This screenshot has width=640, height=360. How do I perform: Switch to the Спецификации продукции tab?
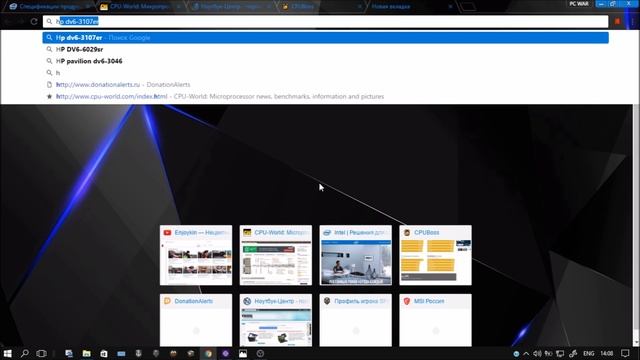coord(51,7)
